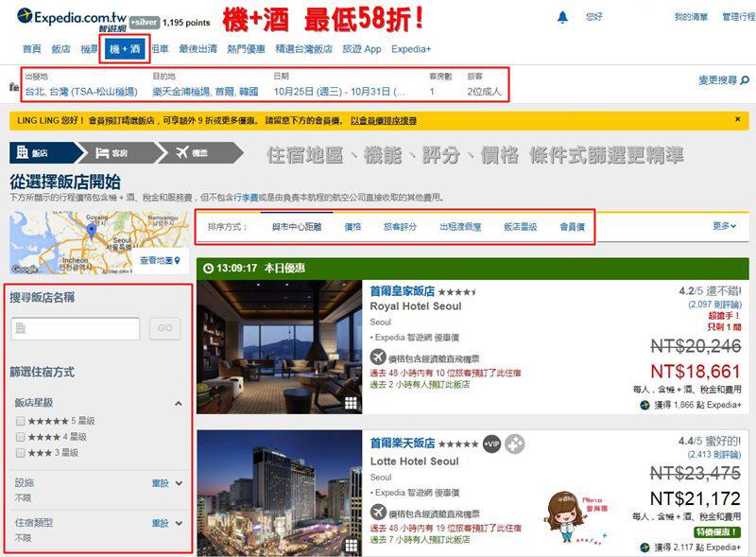The width and height of the screenshot is (756, 557).
Task: Expand the 設施 filter section
Action: pos(179,483)
